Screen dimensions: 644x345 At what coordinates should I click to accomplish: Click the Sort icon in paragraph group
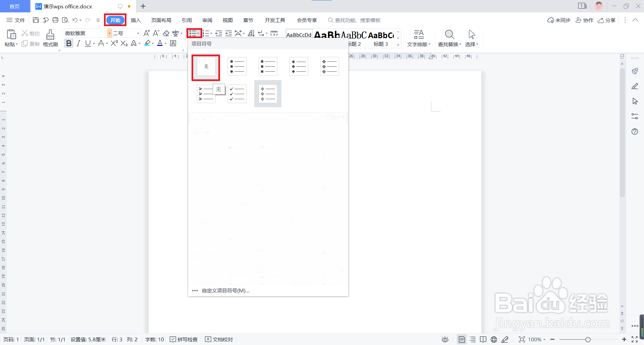click(251, 33)
